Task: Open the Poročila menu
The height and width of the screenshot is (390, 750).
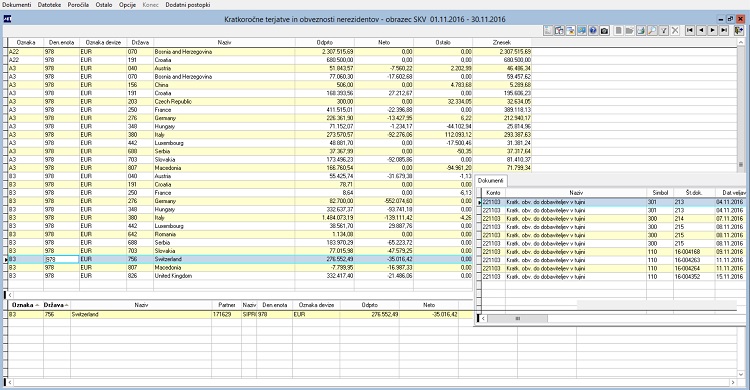Action: (x=78, y=5)
